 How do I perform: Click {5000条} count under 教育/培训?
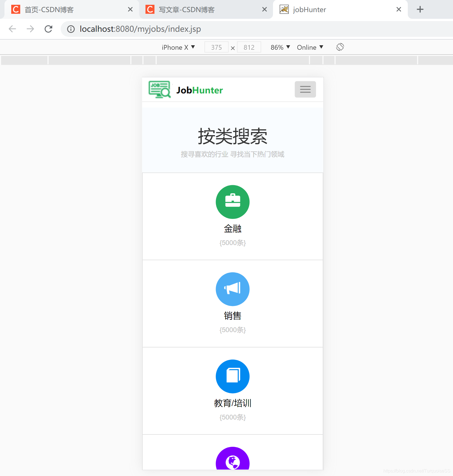click(233, 417)
